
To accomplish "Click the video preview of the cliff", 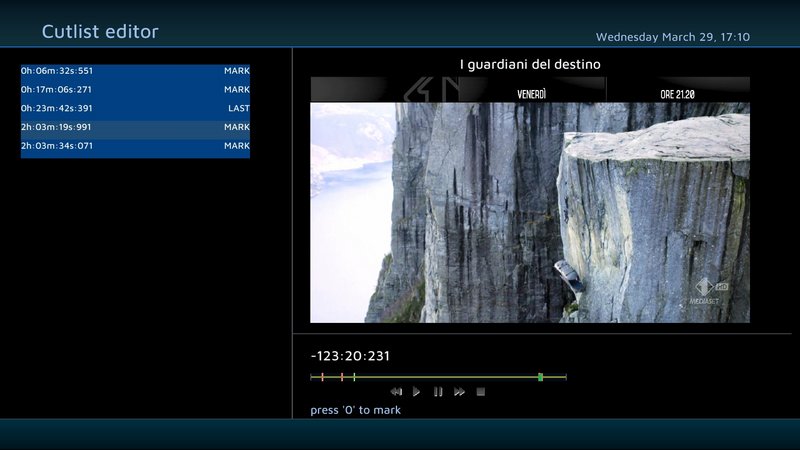I will click(530, 200).
